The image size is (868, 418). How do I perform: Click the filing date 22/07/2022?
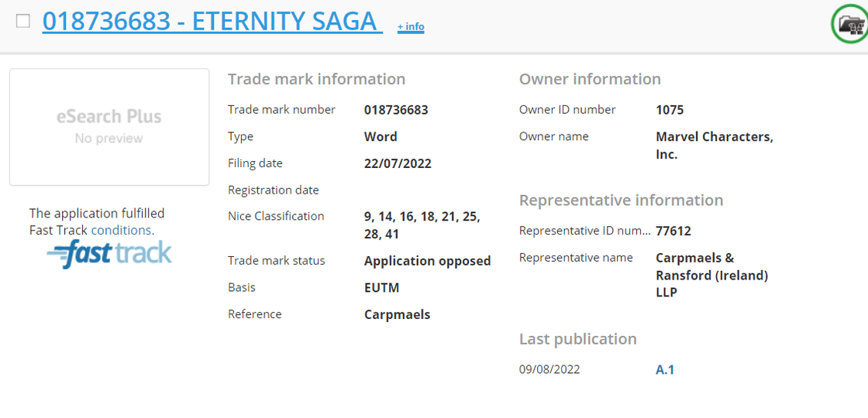(398, 163)
